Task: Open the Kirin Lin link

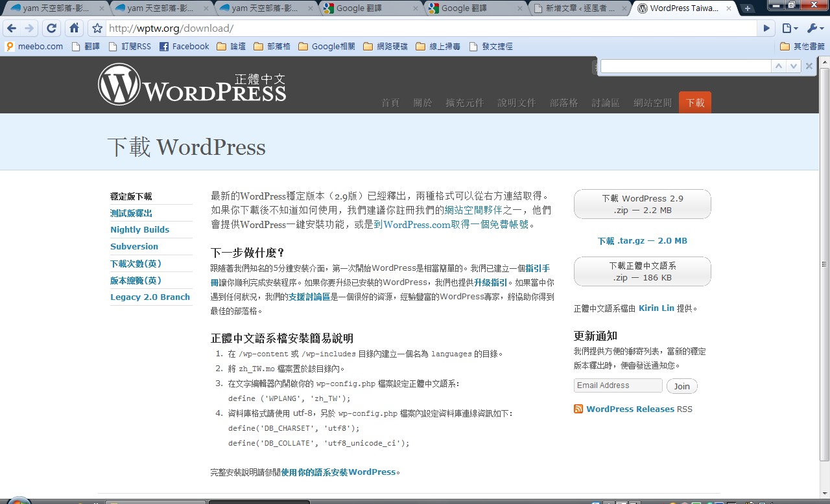Action: click(x=656, y=308)
